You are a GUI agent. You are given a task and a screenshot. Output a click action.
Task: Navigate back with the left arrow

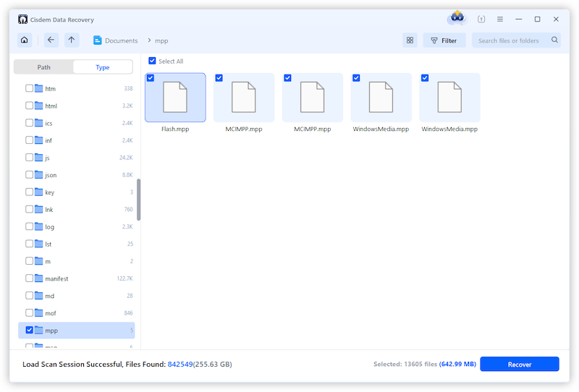(51, 40)
